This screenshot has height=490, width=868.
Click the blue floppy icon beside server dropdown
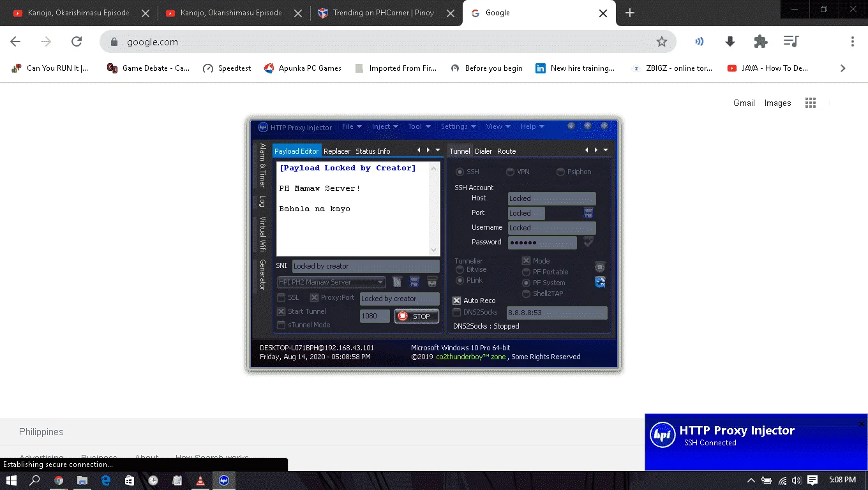tap(414, 282)
